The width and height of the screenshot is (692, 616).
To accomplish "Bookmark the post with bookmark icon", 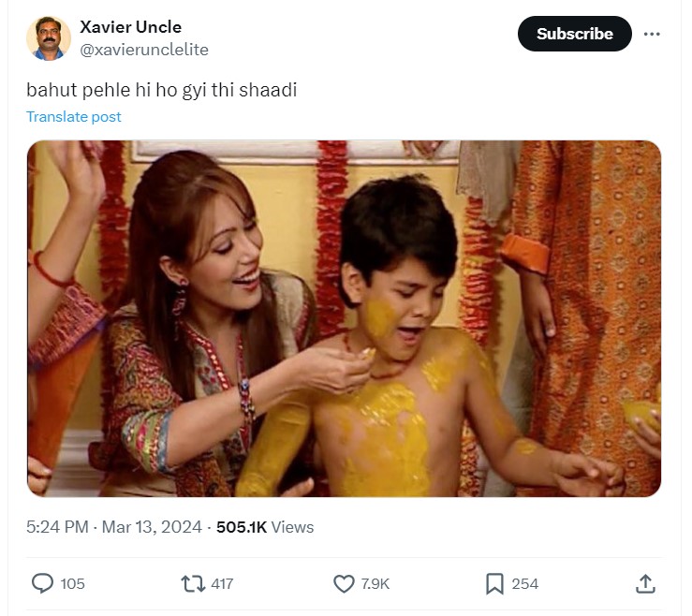I will tap(494, 583).
